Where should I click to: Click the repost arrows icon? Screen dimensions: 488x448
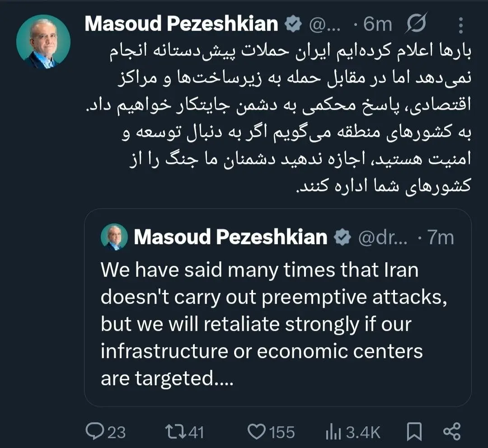pyautogui.click(x=175, y=432)
